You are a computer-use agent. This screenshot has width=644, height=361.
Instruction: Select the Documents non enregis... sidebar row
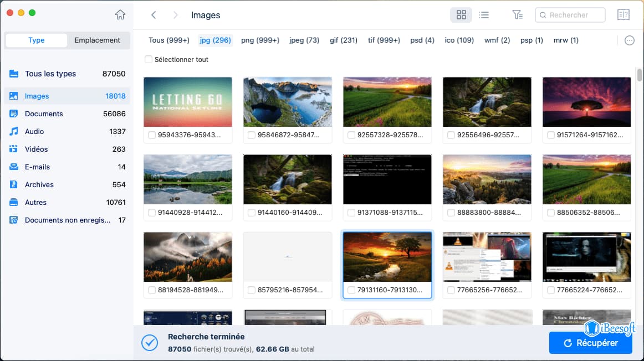click(x=67, y=220)
